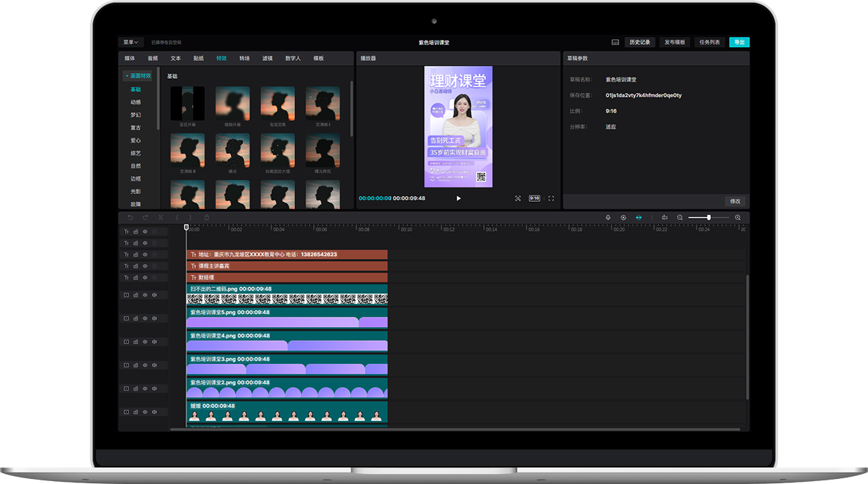Screen dimensions: 868x484
Task: Click the 修改 button in draft parameters
Action: tap(735, 201)
